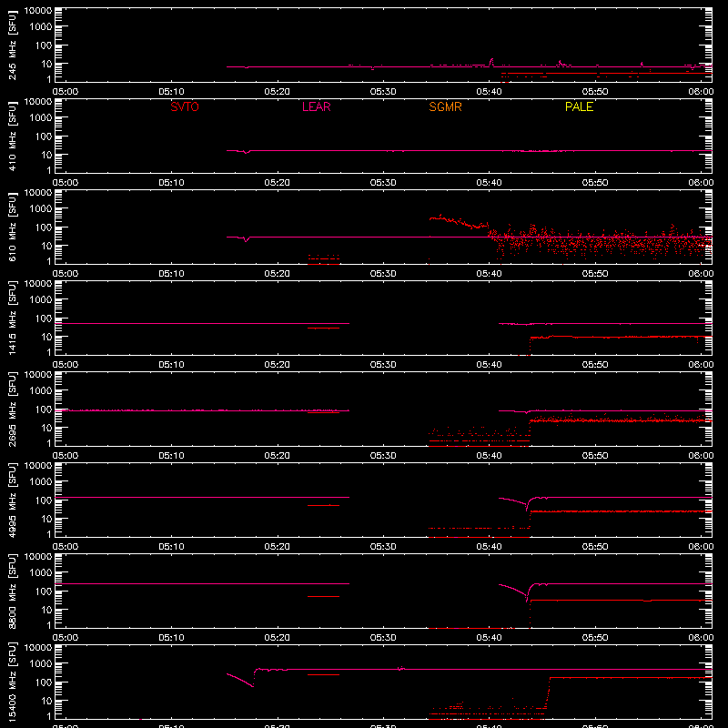Click 05:20 tick label of 610 MHz plot

click(278, 274)
